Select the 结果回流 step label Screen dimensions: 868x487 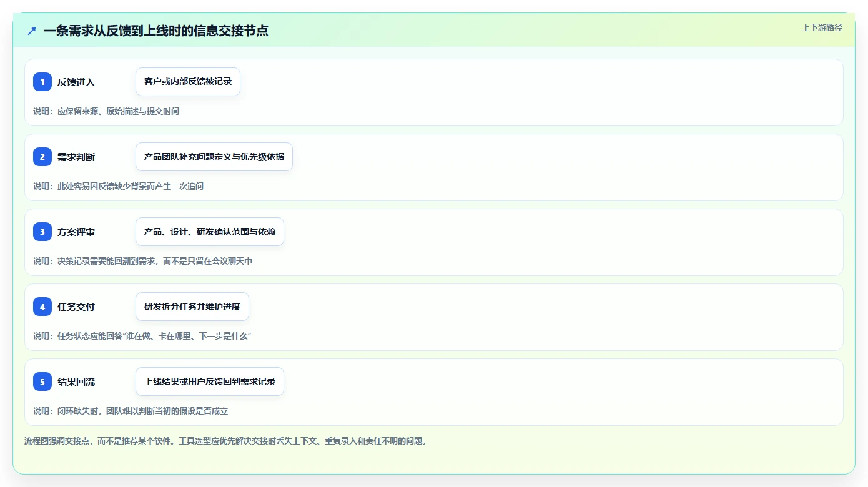pos(76,381)
